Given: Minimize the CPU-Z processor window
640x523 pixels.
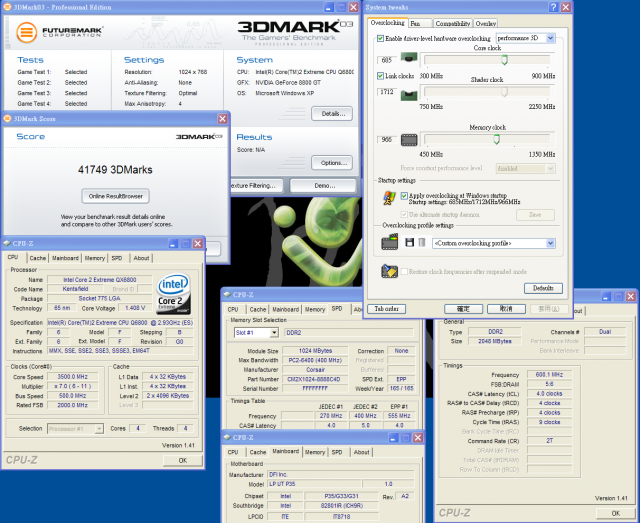Looking at the screenshot, I should (173, 244).
